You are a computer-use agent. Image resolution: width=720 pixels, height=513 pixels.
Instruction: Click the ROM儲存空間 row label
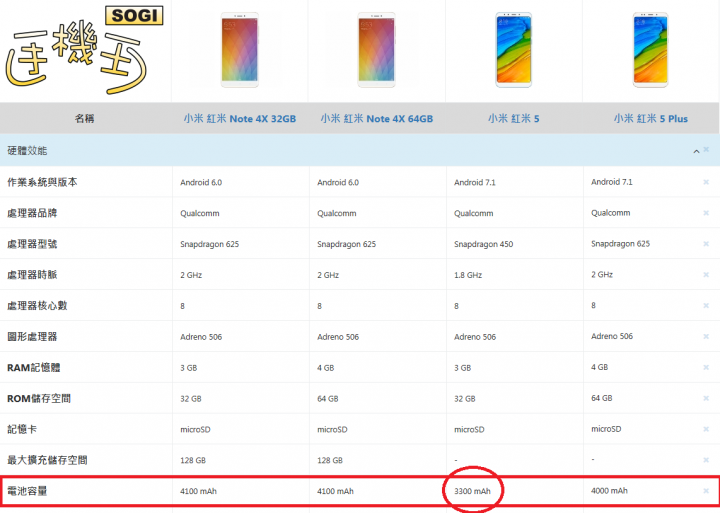coord(39,398)
